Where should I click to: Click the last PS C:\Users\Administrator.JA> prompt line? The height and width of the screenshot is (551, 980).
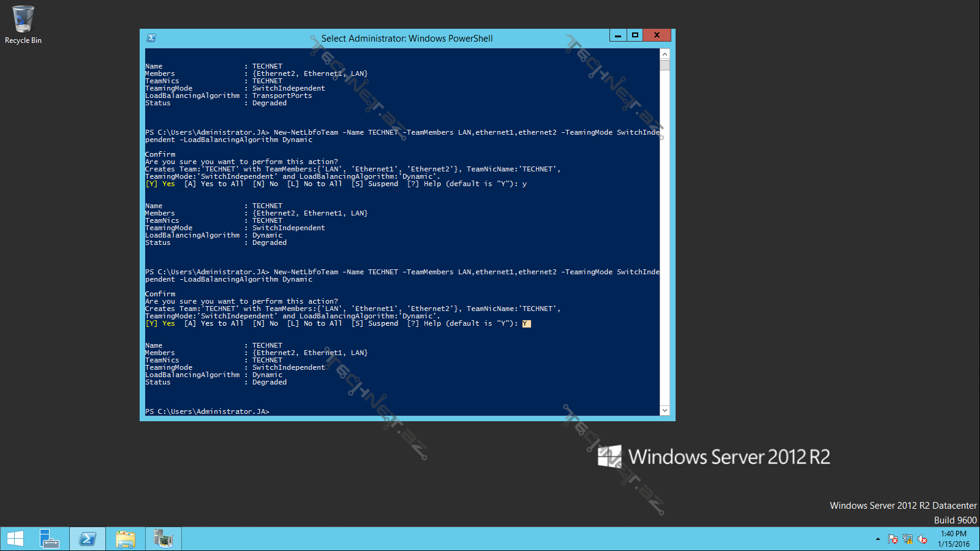point(208,411)
